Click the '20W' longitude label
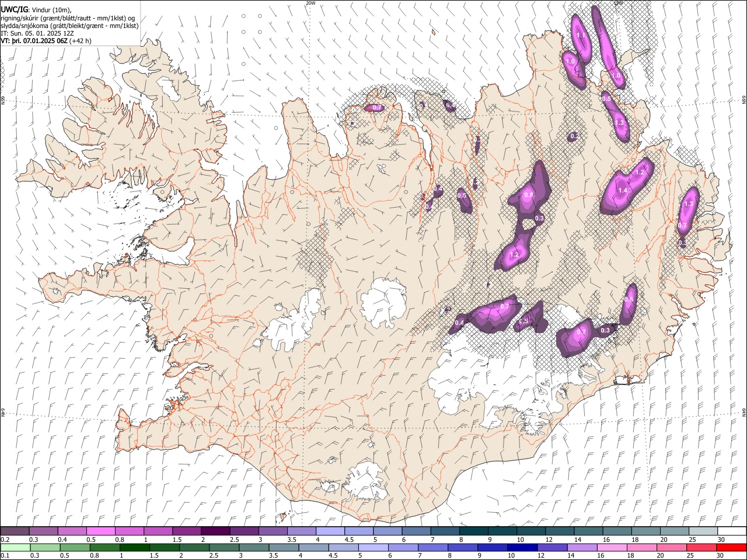 (310, 3)
